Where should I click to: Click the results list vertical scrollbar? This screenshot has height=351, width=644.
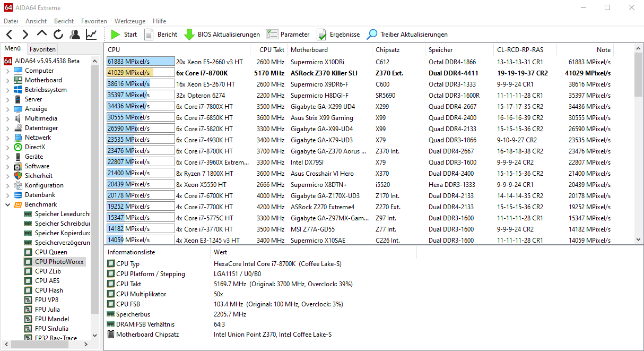639,144
